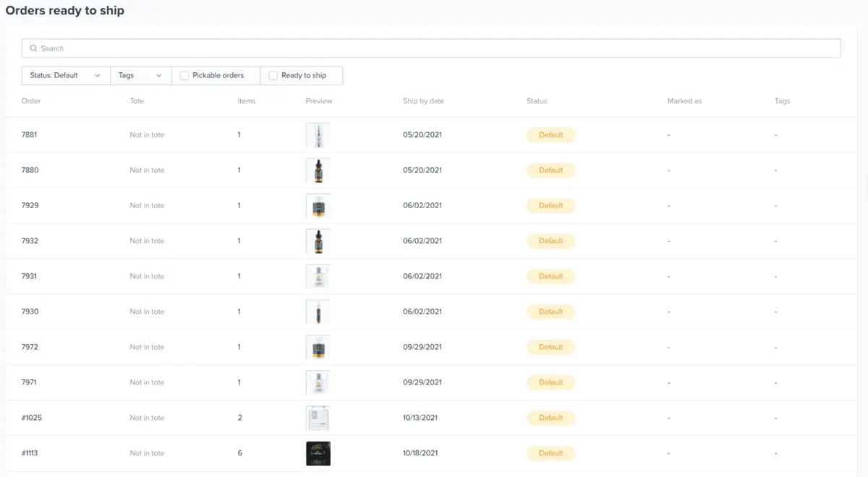Enable the Pickable orders checkbox
868x477 pixels.
pyautogui.click(x=184, y=75)
